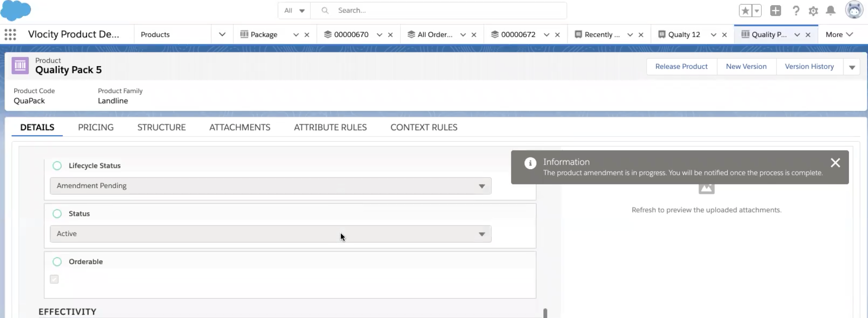Screen dimensions: 868x318
Task: Click the EFFECTIVITY section heading
Action: (67, 312)
